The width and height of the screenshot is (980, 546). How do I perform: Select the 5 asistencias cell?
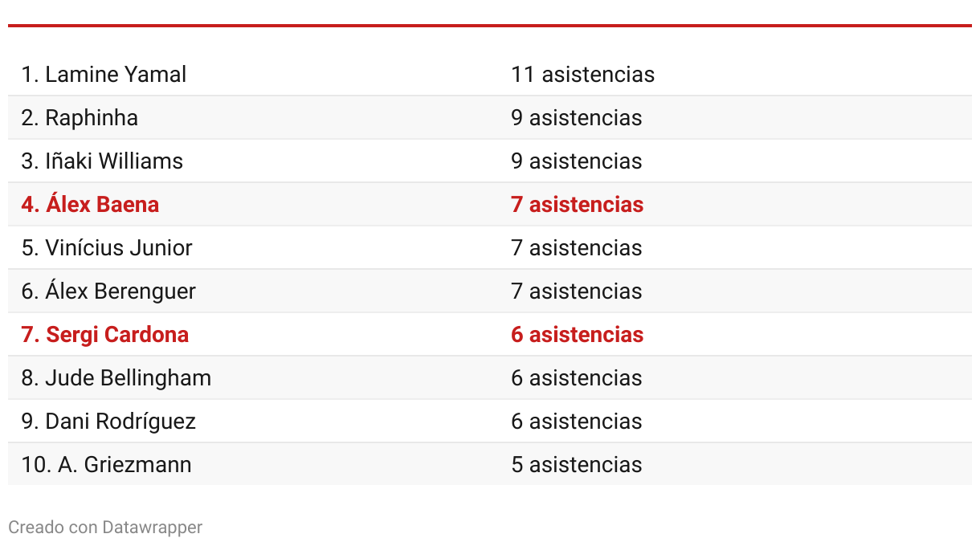click(x=576, y=465)
